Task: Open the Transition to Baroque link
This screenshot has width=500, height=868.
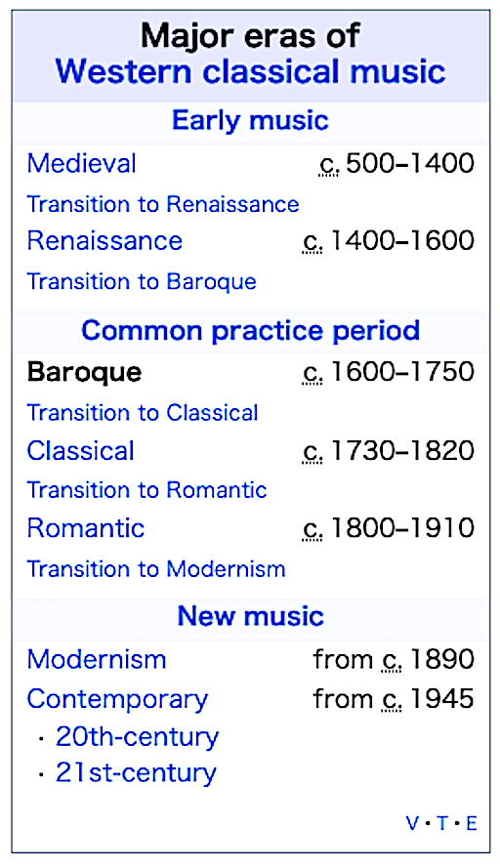Action: (142, 282)
